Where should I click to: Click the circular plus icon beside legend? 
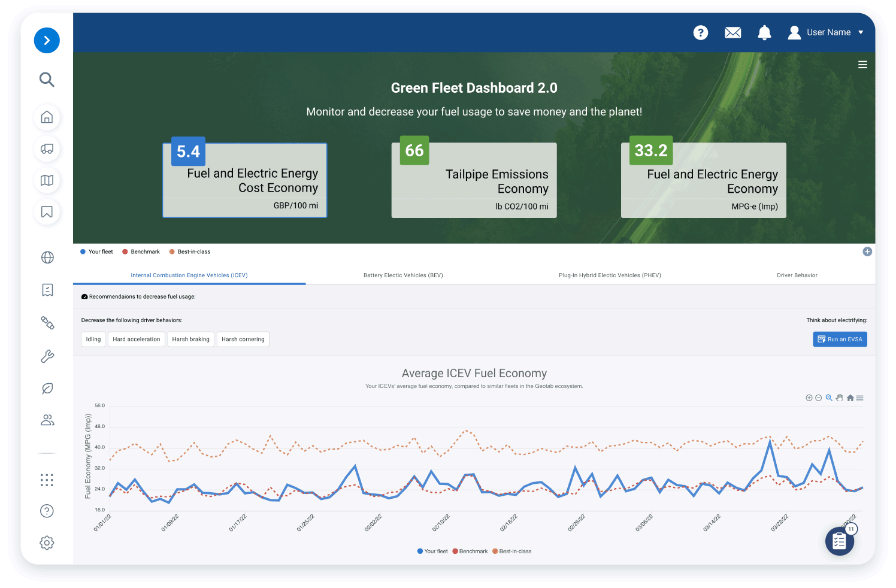[x=867, y=251]
